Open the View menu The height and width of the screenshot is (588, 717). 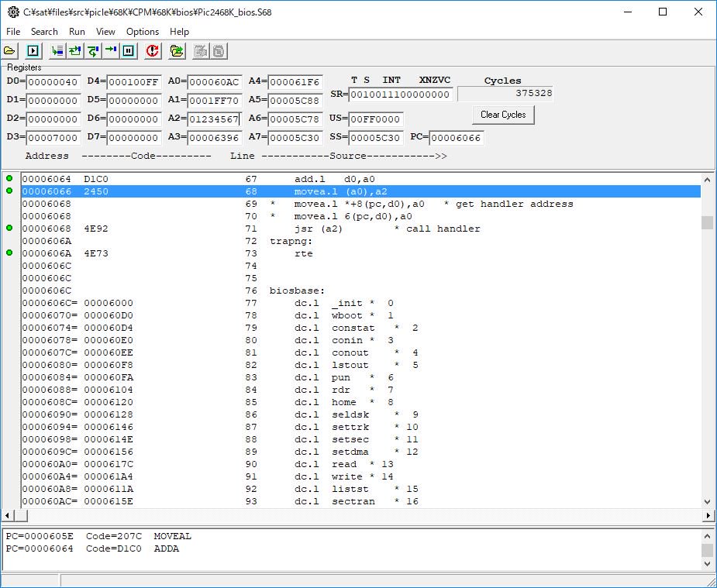105,32
